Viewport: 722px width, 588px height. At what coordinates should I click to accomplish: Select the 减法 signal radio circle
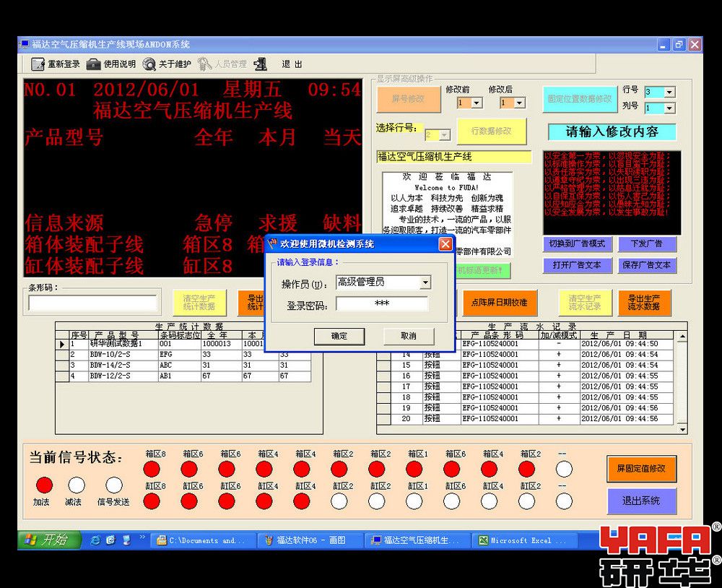coord(76,485)
